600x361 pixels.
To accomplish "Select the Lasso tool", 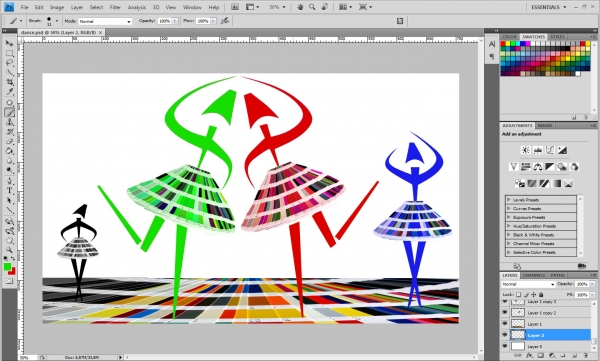I will [x=9, y=63].
